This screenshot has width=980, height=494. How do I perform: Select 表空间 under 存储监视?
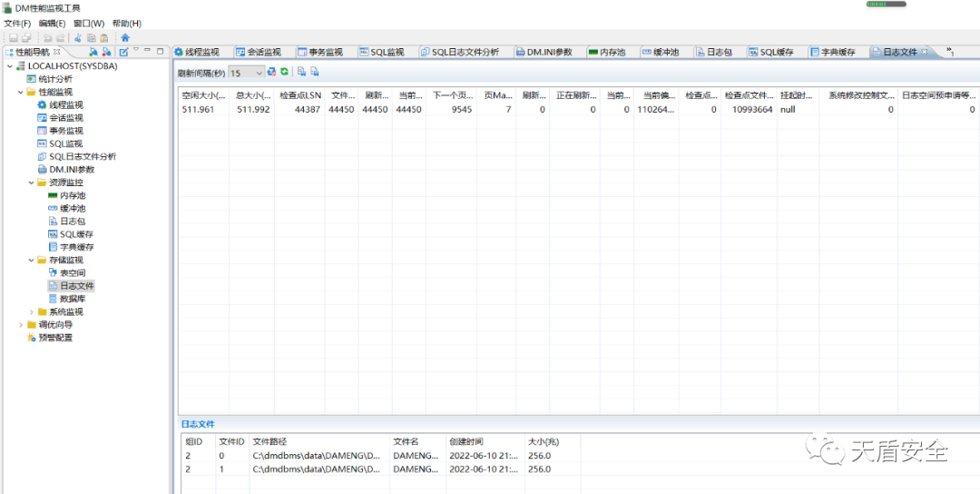(x=72, y=272)
